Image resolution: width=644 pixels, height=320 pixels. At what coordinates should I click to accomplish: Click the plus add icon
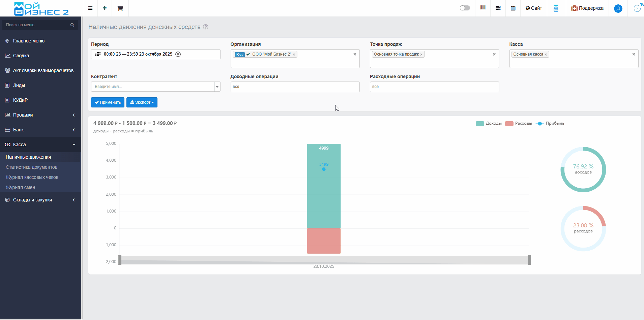[105, 8]
